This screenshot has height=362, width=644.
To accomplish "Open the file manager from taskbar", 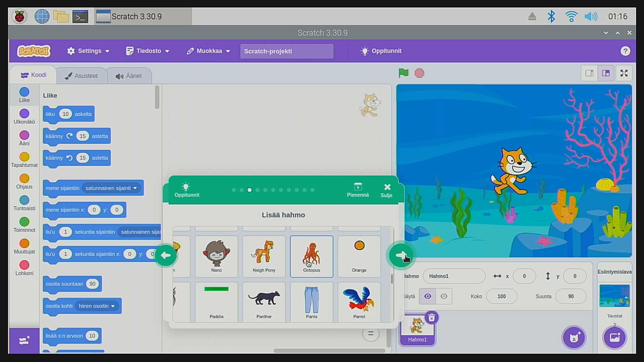I will click(x=61, y=16).
